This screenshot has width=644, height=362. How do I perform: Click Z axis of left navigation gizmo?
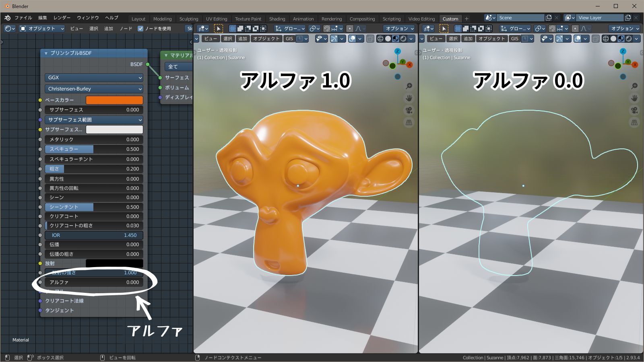397,51
